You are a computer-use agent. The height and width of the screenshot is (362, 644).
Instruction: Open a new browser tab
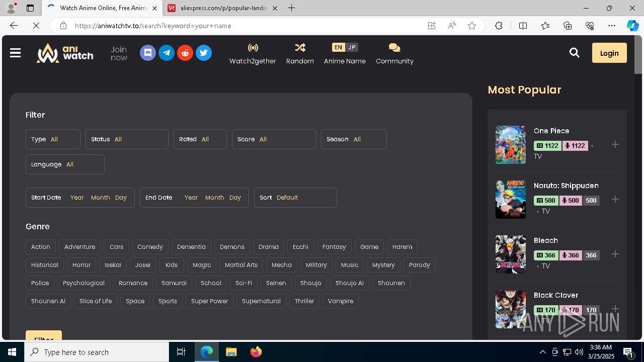pyautogui.click(x=292, y=8)
